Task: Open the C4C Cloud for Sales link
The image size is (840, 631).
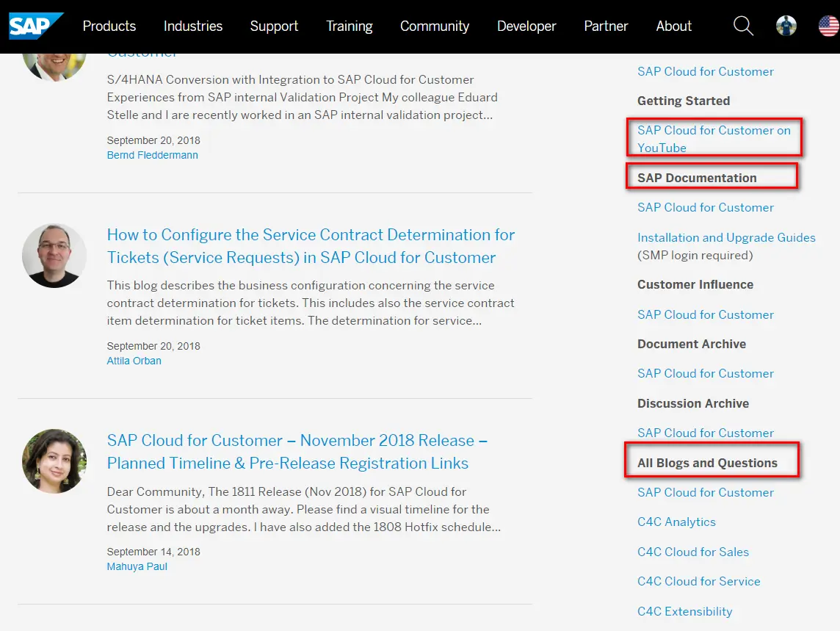Action: (692, 552)
